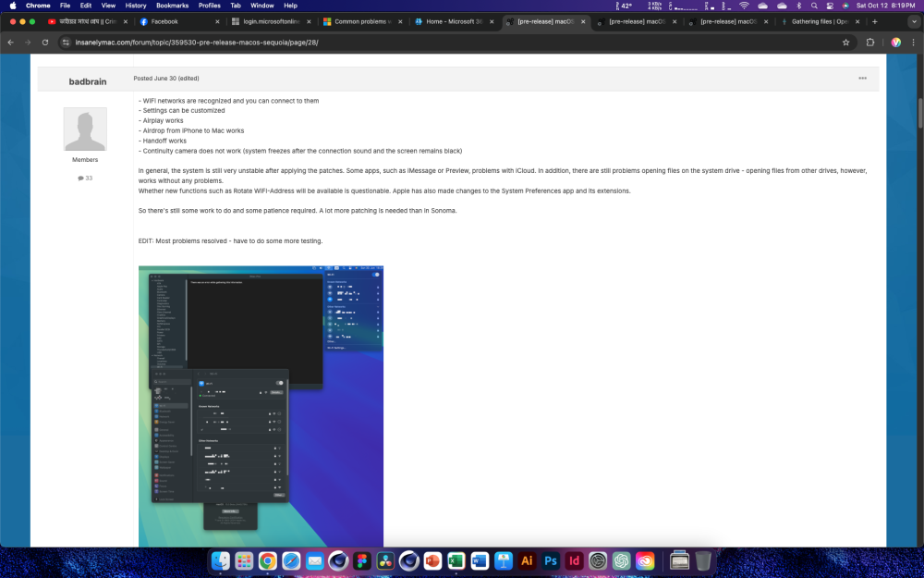Open Adobe InDesign from the Dock
Image resolution: width=924 pixels, height=578 pixels.
[574, 560]
